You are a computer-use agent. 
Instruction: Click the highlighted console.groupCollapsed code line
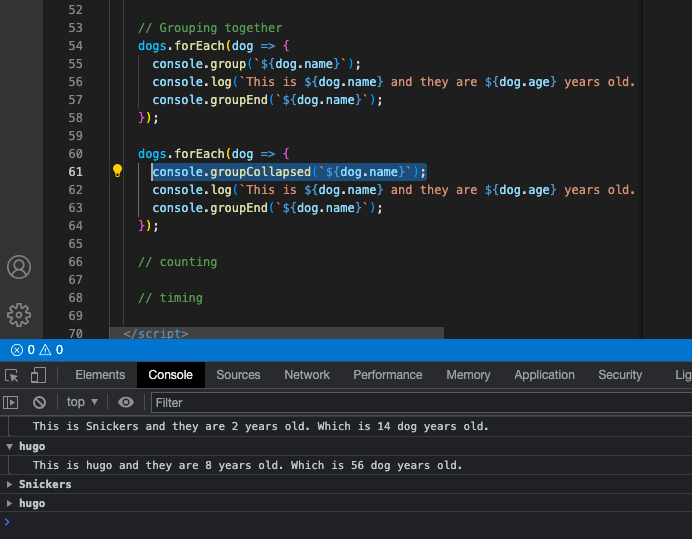[288, 172]
